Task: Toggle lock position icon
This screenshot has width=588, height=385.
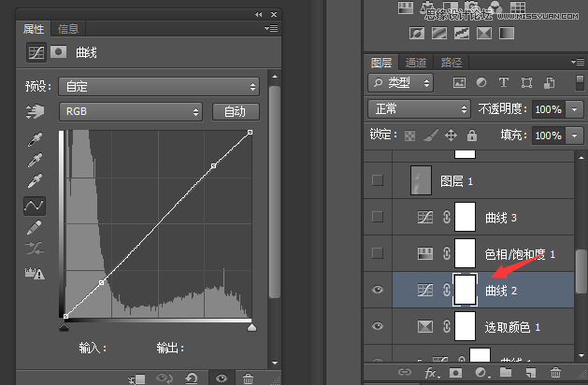Action: tap(451, 135)
